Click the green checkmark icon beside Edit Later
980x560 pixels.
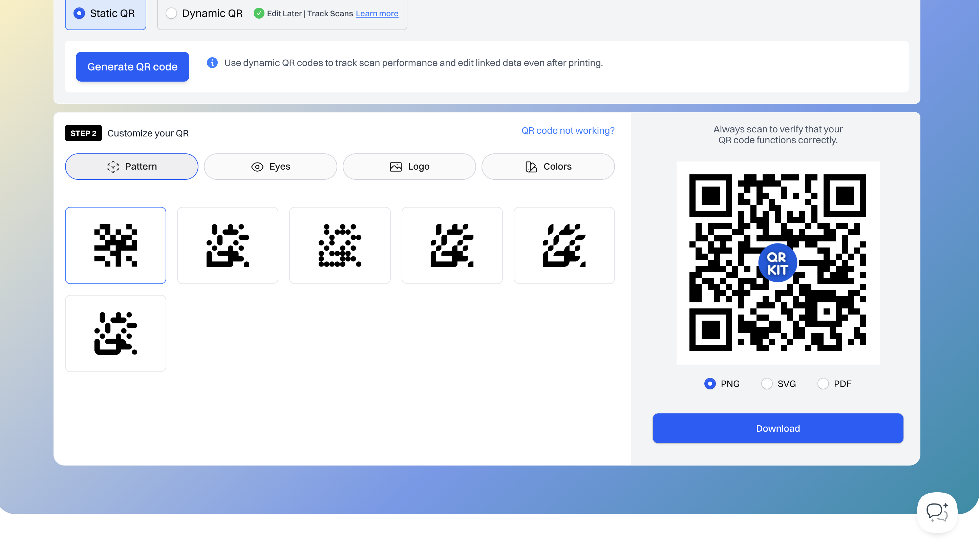[x=259, y=14]
